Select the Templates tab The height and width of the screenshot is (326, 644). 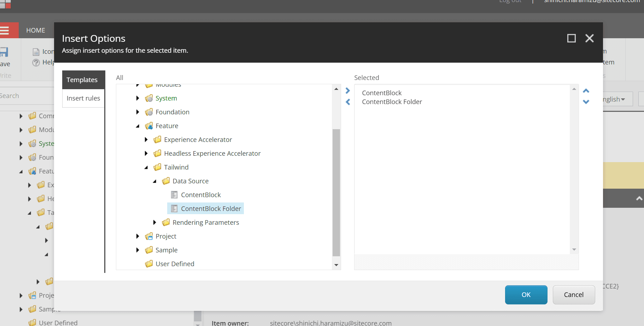point(82,80)
